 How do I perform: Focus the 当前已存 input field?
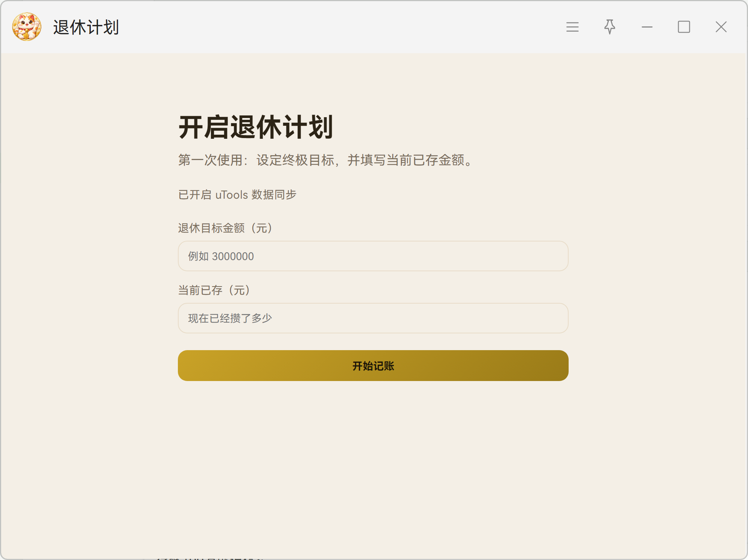pyautogui.click(x=373, y=318)
